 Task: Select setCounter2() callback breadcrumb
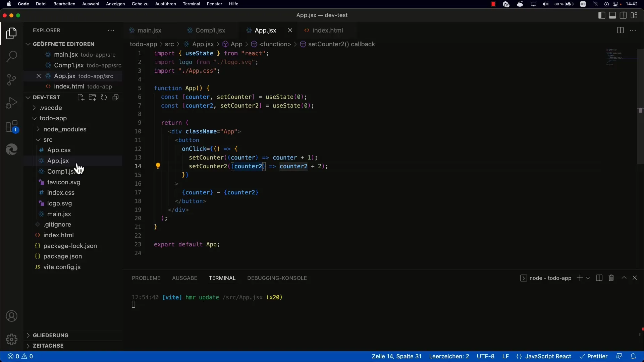(337, 44)
